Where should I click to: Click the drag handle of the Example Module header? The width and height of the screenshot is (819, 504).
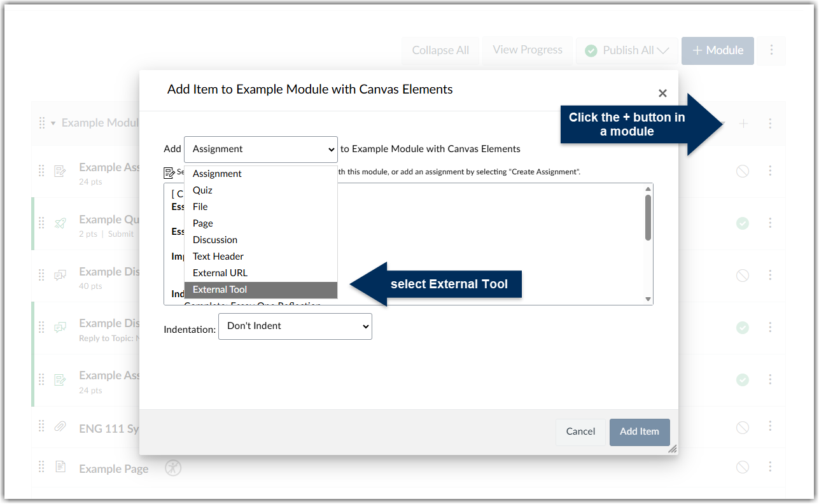(42, 123)
